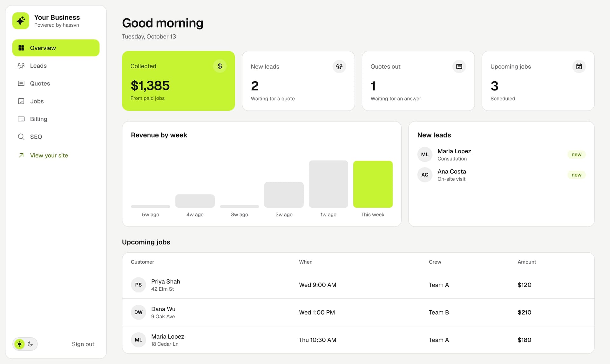Click the SEO magnifier icon in sidebar
The width and height of the screenshot is (610, 364).
pos(21,137)
